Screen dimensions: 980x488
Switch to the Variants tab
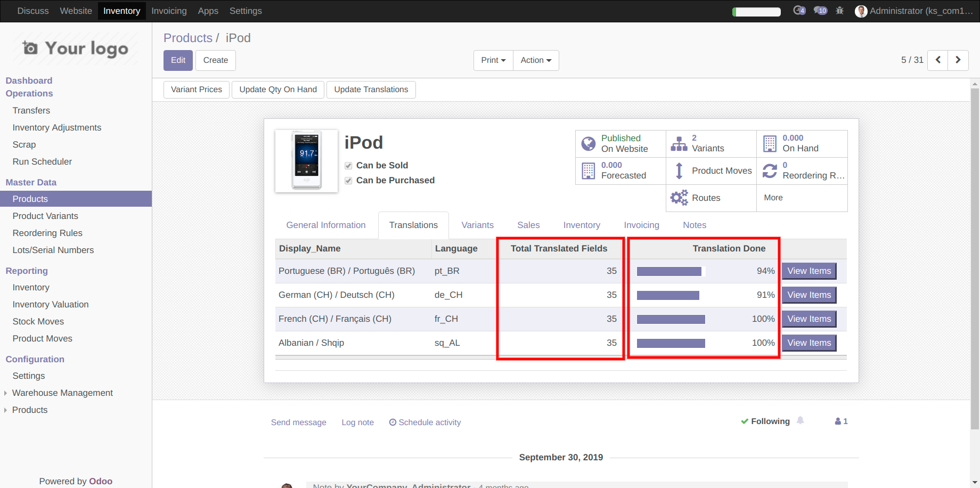(477, 225)
